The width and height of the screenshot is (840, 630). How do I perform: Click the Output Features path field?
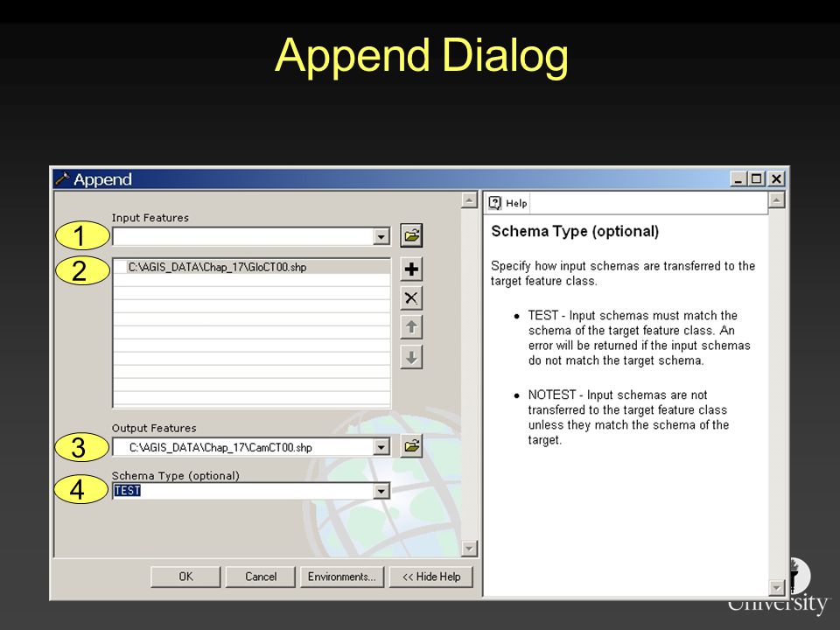(243, 447)
